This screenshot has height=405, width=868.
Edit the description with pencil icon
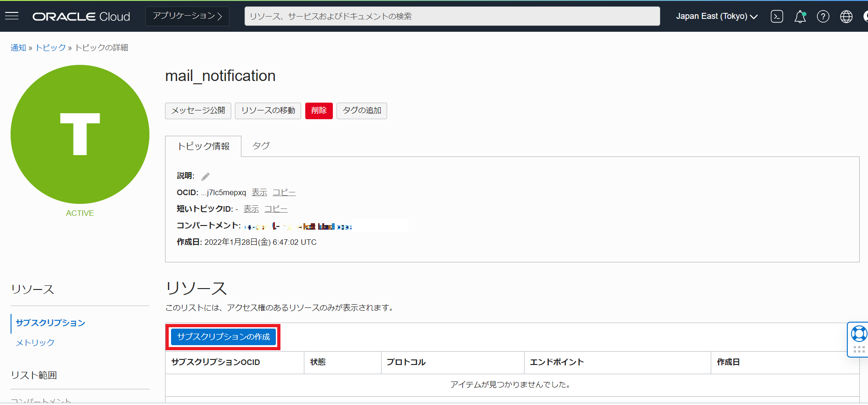tap(206, 176)
